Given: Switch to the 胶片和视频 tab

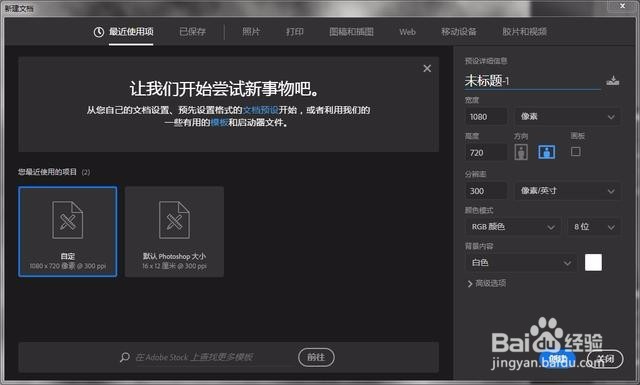Looking at the screenshot, I should 524,32.
